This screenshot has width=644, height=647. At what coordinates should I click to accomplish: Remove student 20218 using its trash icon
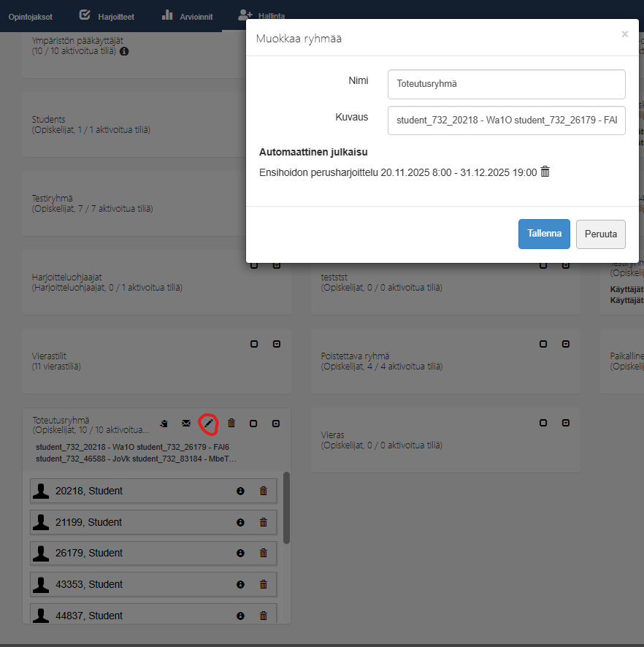[264, 491]
